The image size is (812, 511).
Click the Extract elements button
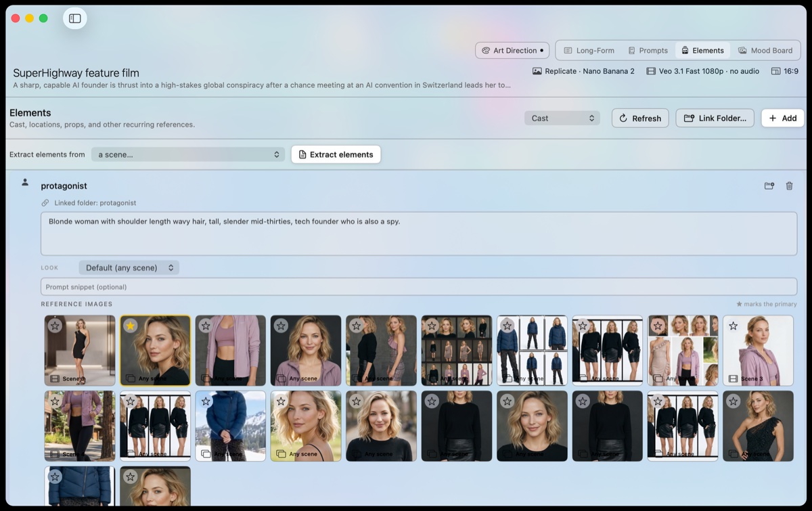336,154
